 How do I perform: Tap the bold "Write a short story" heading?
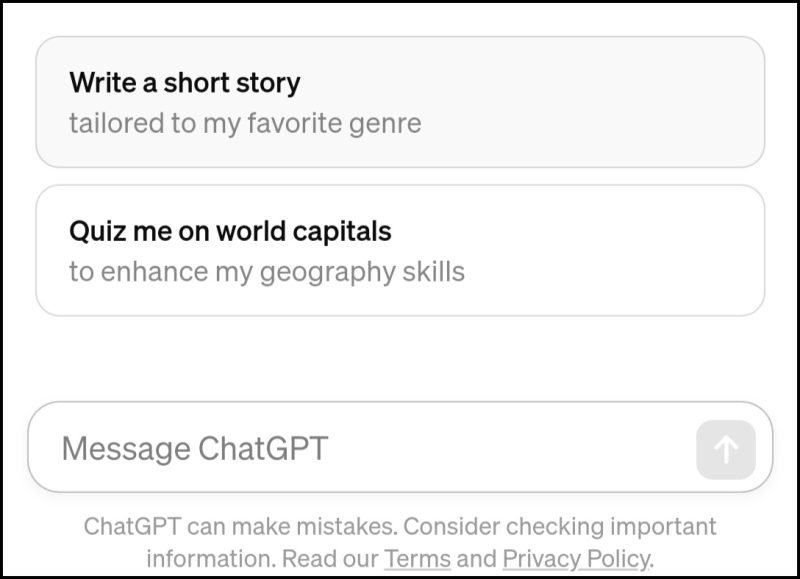click(x=185, y=82)
